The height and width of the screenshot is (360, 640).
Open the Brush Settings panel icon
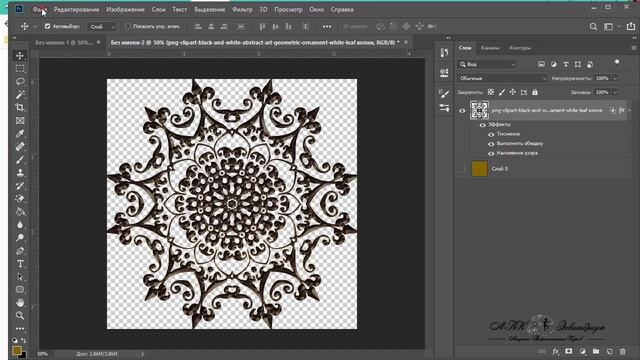(444, 93)
